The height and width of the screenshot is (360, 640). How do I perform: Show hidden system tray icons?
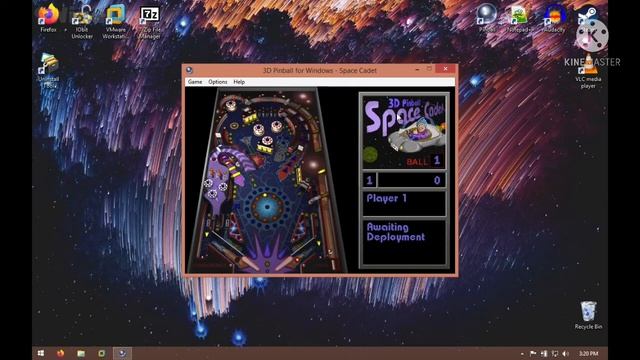[x=522, y=354]
